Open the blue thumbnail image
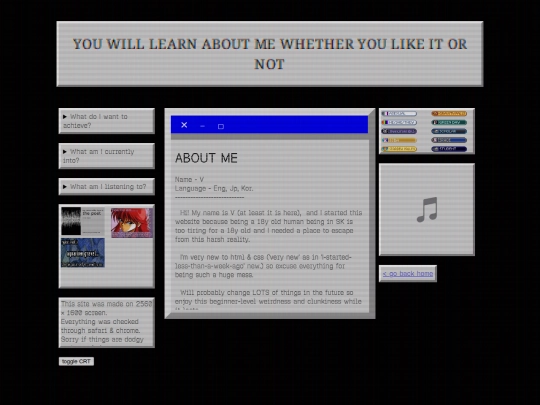 pos(83,252)
